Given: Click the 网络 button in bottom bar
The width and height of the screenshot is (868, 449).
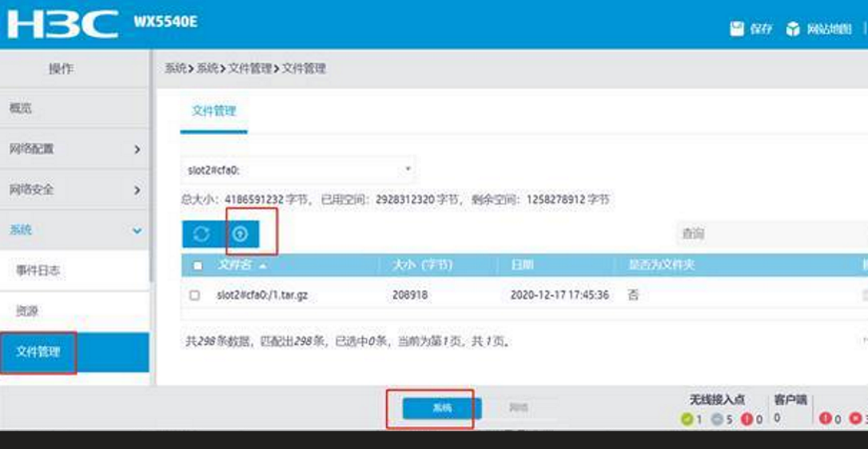Looking at the screenshot, I should 519,408.
